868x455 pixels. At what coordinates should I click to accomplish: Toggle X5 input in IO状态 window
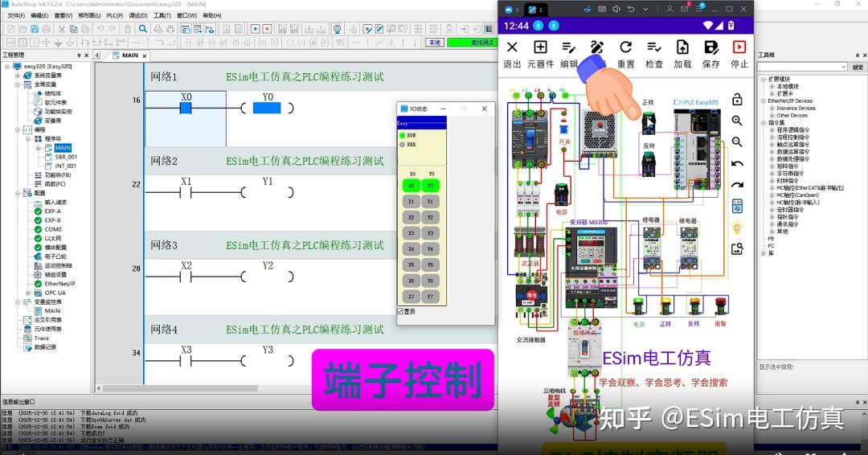tap(411, 265)
